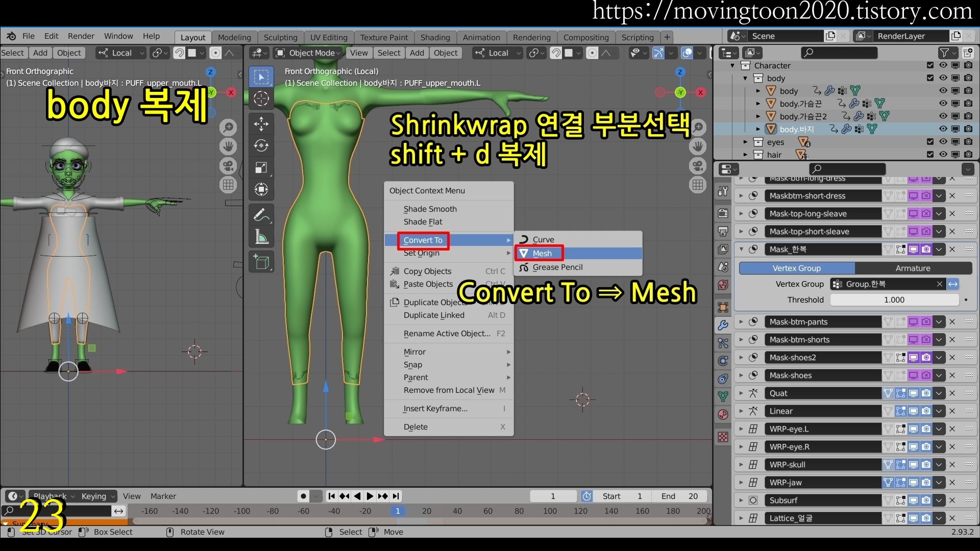
Task: Open the Tool properties tab
Action: tap(723, 191)
